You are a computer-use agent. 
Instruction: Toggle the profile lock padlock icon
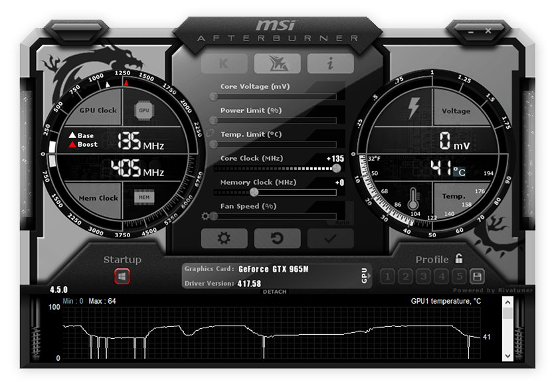tap(459, 258)
